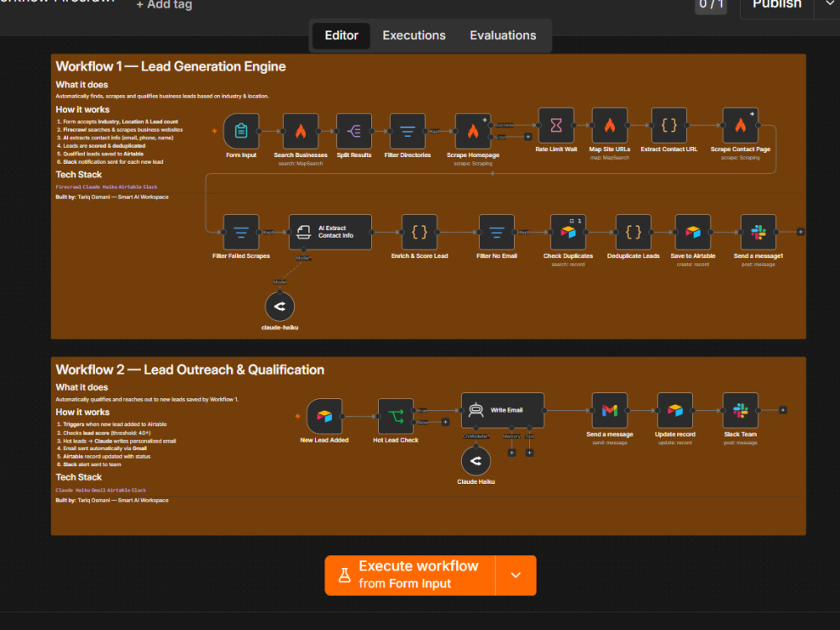Viewport: 840px width, 630px height.
Task: Select the Slack Team node
Action: [740, 411]
